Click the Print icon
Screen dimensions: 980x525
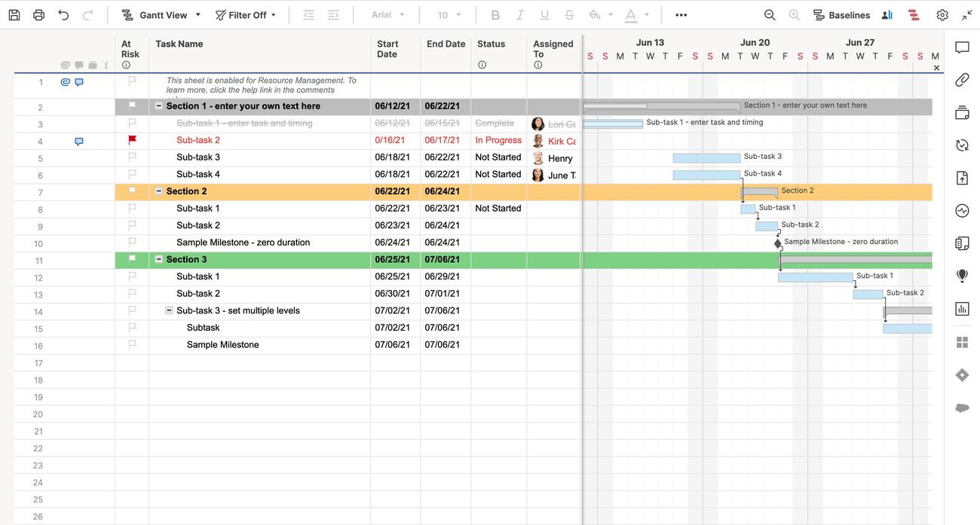coord(38,15)
